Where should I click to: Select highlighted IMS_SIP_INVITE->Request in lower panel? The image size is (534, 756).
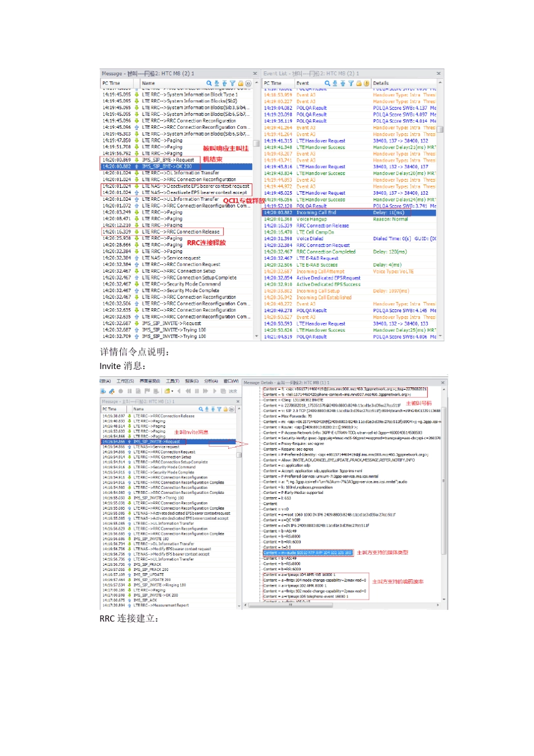pyautogui.click(x=168, y=442)
